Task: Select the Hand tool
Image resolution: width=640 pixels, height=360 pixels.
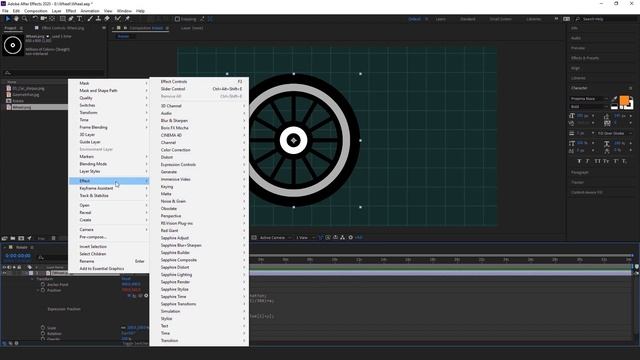Action: (x=16, y=19)
